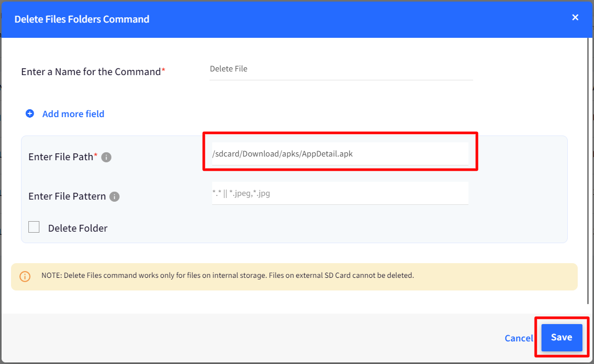Click the NOTE text about internal storage
The width and height of the screenshot is (594, 364).
(x=227, y=275)
